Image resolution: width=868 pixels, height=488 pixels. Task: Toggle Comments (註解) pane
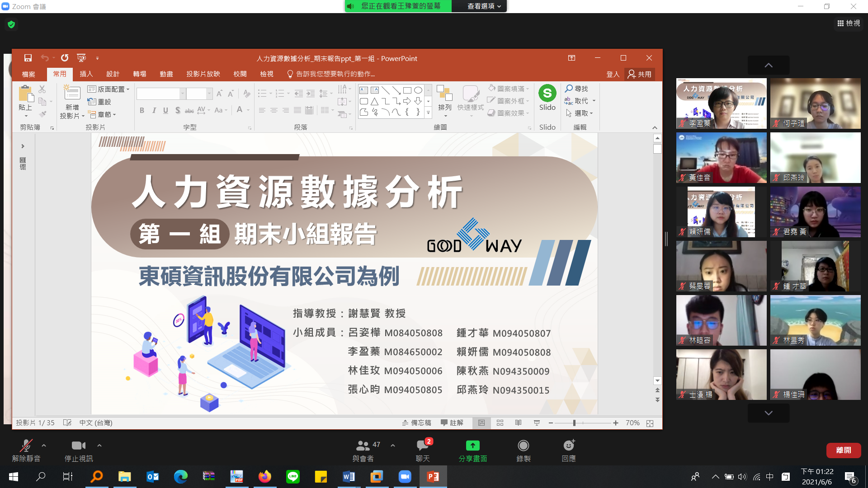point(452,423)
